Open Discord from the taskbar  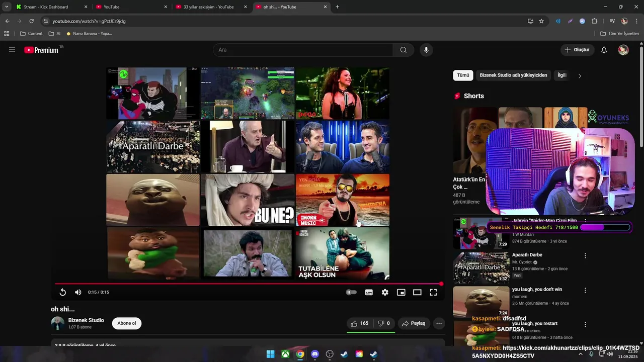[315, 354]
